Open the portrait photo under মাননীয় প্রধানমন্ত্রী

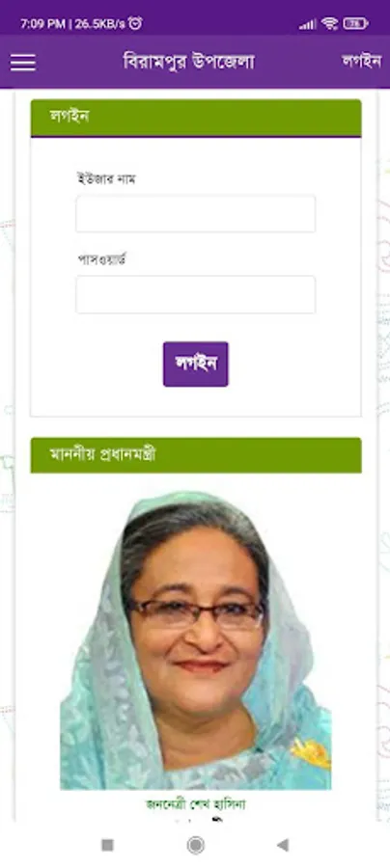(196, 640)
